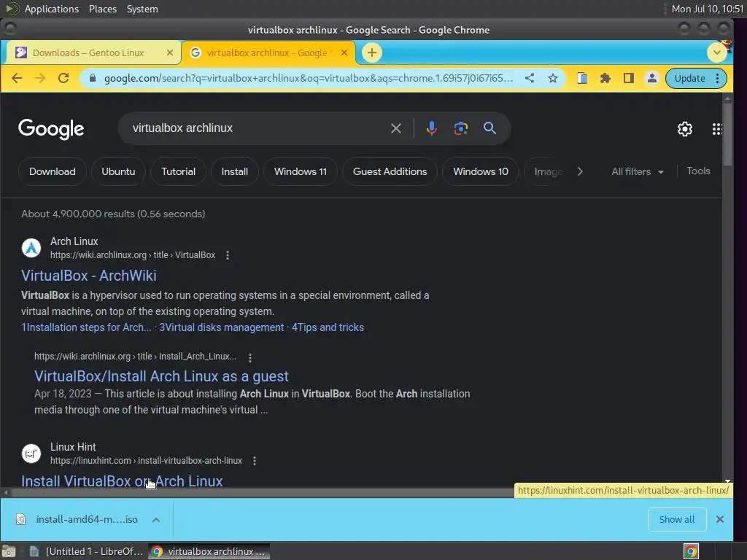Open more options for the ArchWiki result

tap(228, 255)
